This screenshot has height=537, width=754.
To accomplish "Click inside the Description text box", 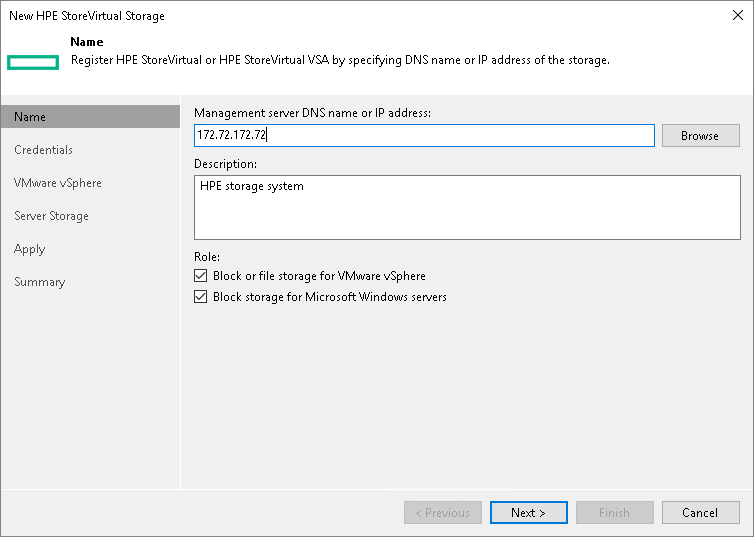I will click(467, 207).
